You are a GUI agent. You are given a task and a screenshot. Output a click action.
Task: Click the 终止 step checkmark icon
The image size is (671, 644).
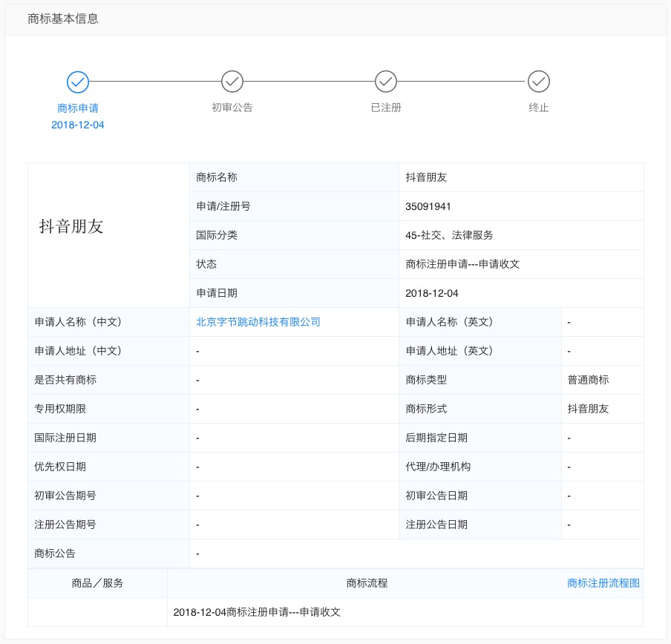click(x=539, y=82)
